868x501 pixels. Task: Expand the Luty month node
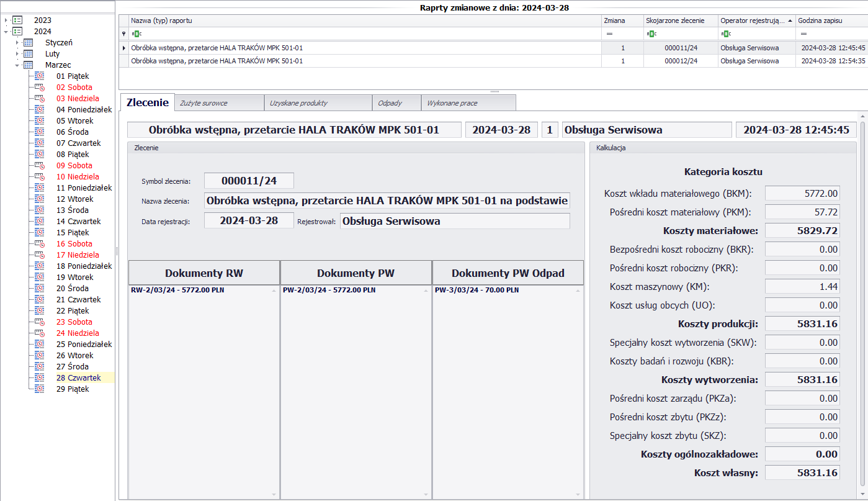[x=17, y=54]
